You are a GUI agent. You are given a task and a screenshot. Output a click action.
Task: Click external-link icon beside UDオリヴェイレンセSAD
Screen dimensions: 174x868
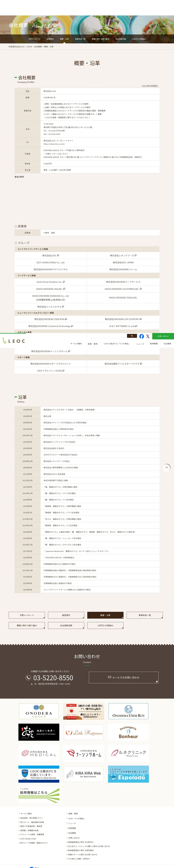coord(63,371)
